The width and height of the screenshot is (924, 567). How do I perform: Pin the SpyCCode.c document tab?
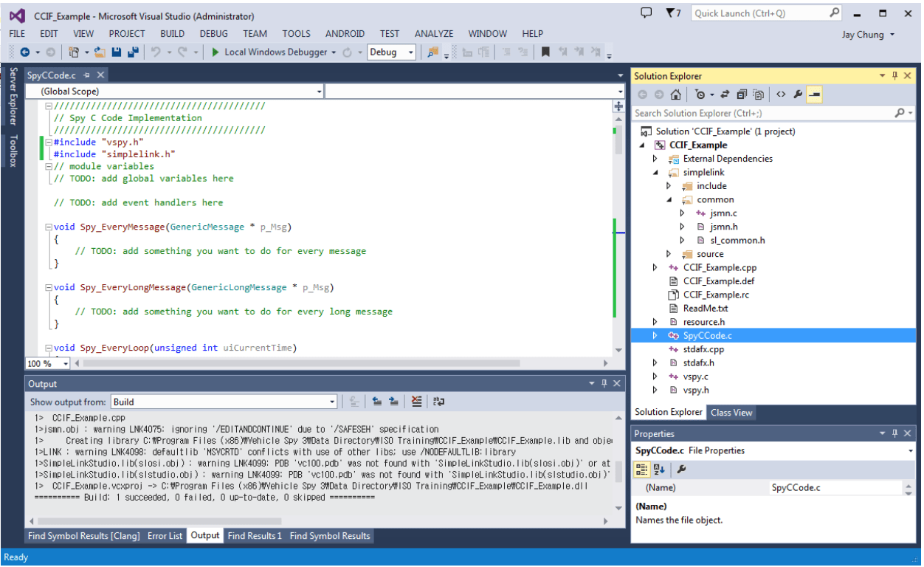click(86, 75)
